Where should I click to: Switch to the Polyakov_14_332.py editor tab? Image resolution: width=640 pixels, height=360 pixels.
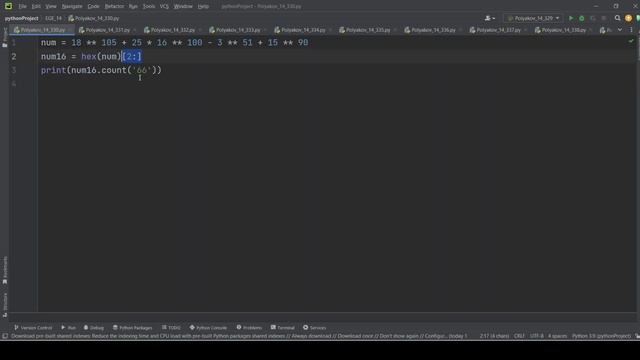173,30
